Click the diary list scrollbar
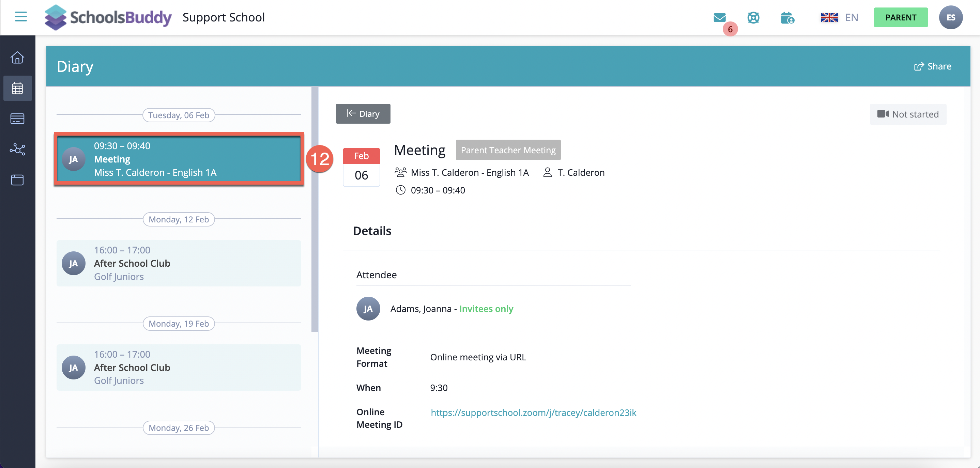The width and height of the screenshot is (980, 468). click(315, 209)
